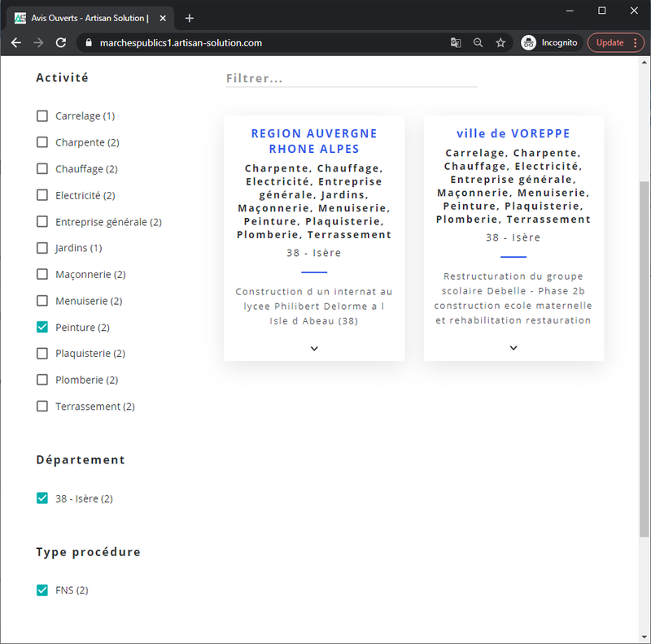Open the zoom magnifier icon
The height and width of the screenshot is (644, 651).
478,43
